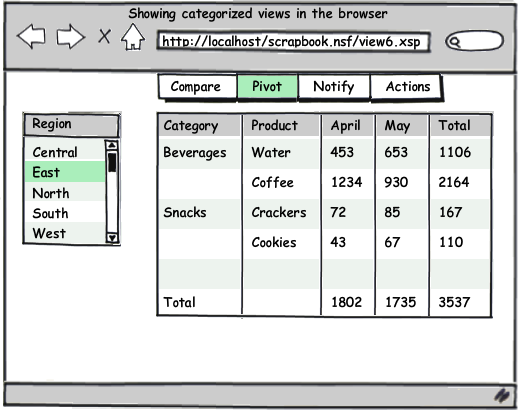Click the Water product cell
Screen dimensions: 518x410
click(x=281, y=153)
